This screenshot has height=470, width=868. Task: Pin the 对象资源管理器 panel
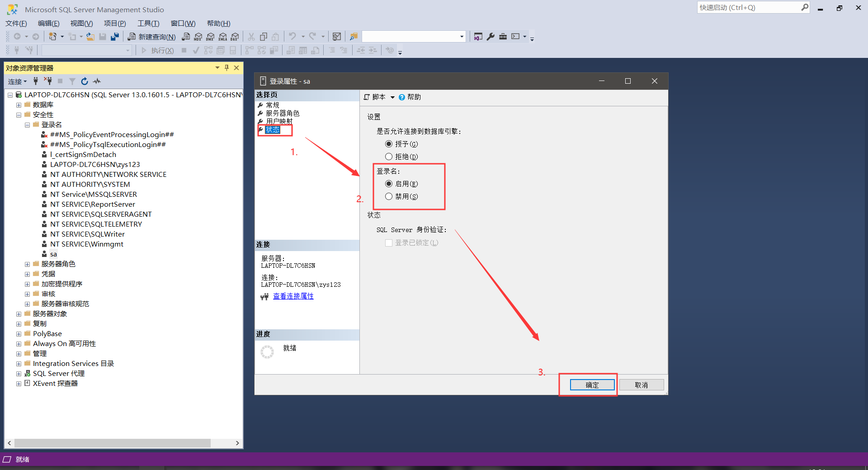226,67
